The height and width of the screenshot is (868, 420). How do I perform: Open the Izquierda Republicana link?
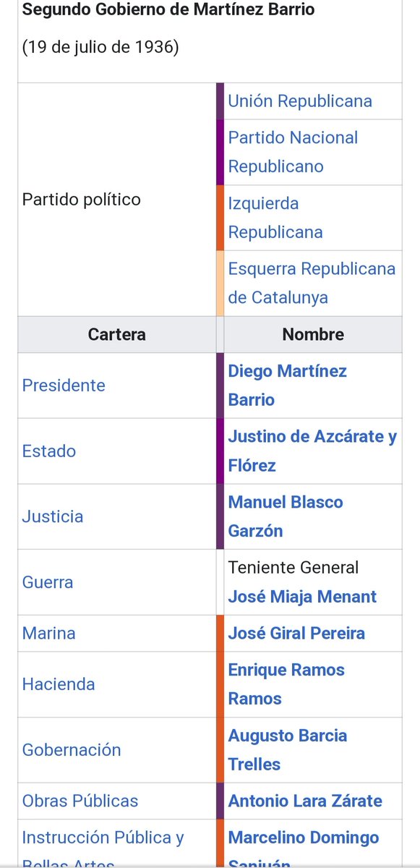[x=275, y=218]
